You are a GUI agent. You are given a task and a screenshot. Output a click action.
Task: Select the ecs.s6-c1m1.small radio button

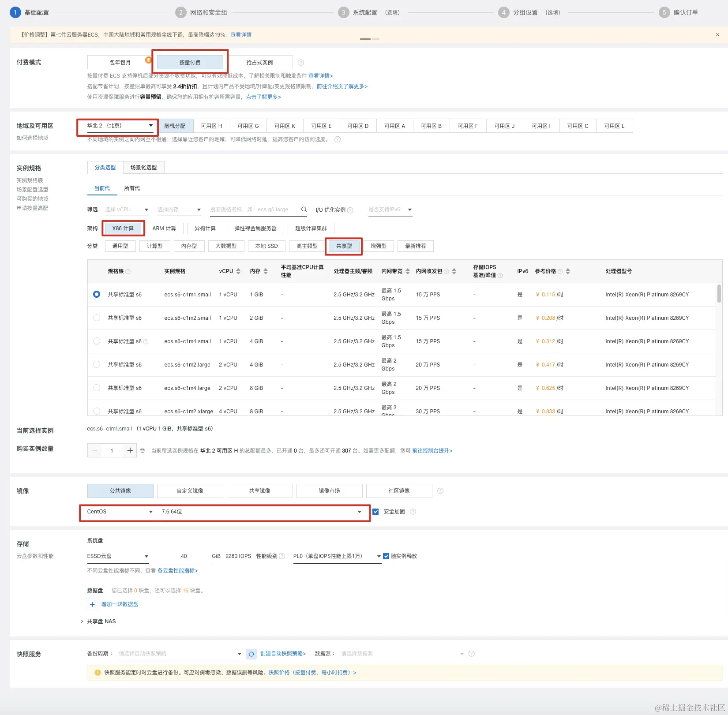pos(97,294)
